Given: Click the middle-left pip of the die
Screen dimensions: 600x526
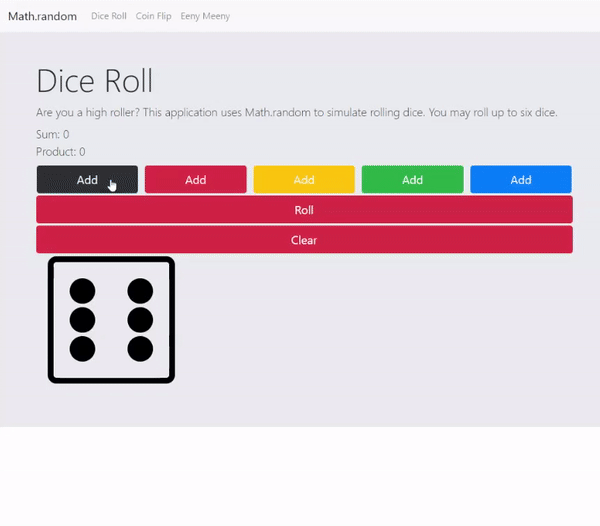Looking at the screenshot, I should (83, 320).
